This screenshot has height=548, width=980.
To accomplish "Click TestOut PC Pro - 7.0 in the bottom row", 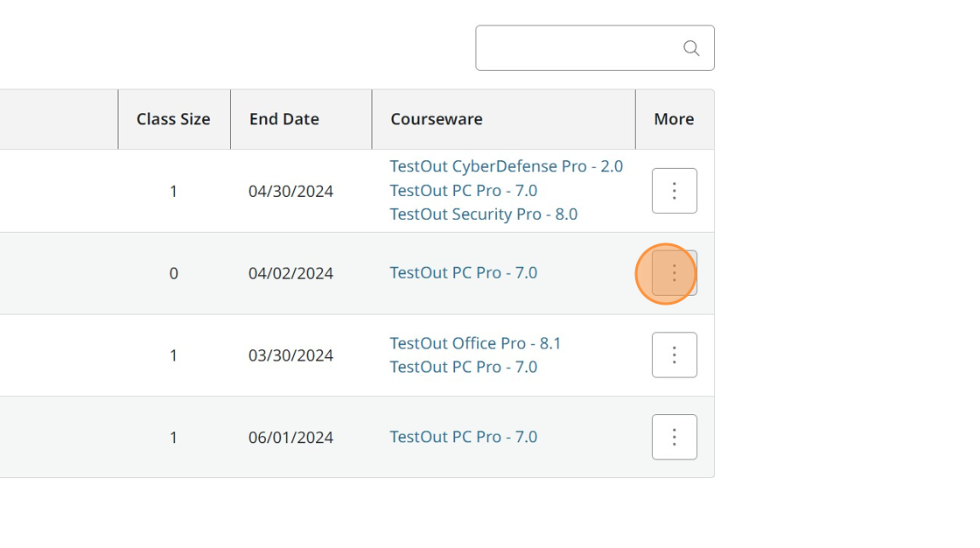I will click(x=463, y=436).
